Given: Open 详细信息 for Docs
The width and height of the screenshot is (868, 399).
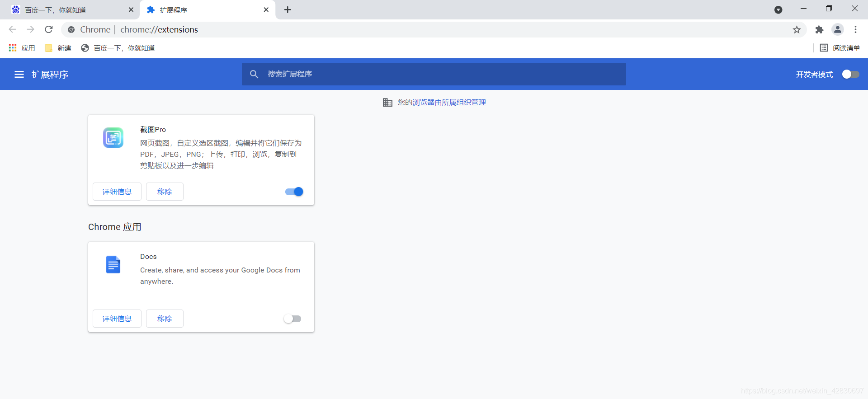Looking at the screenshot, I should 117,319.
